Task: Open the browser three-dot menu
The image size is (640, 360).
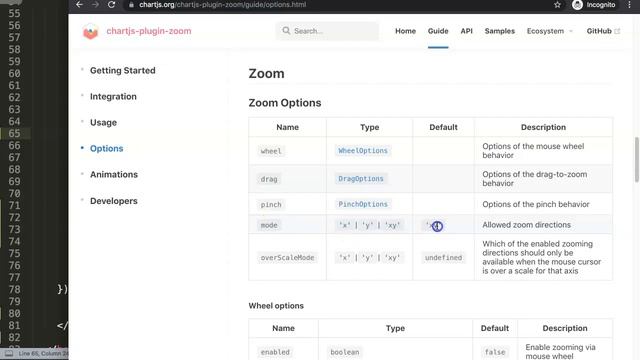Action: pyautogui.click(x=629, y=5)
